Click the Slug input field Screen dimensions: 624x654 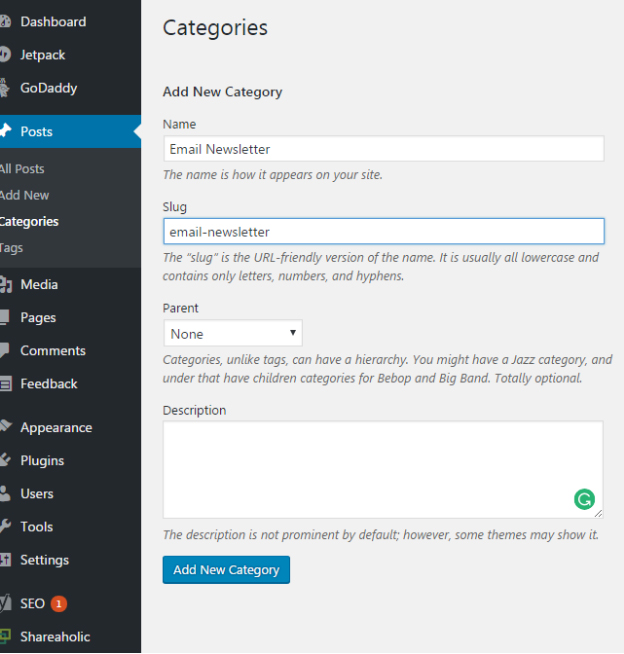pyautogui.click(x=383, y=232)
